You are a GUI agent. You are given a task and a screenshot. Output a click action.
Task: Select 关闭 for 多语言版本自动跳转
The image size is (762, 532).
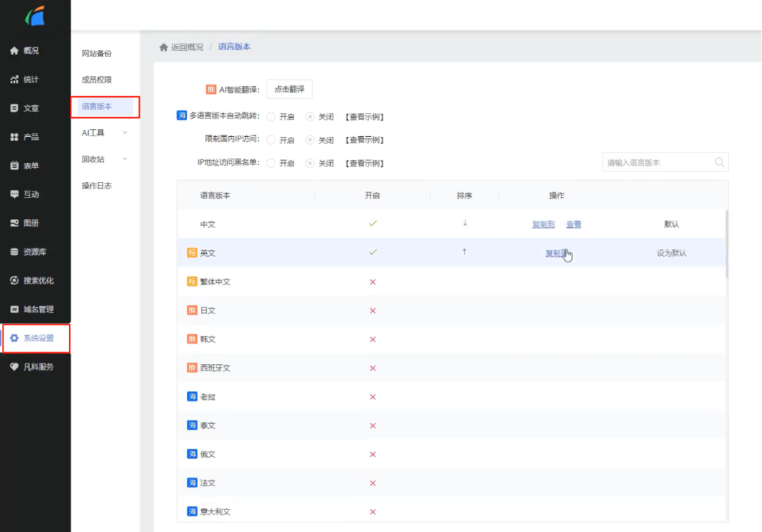tap(310, 116)
